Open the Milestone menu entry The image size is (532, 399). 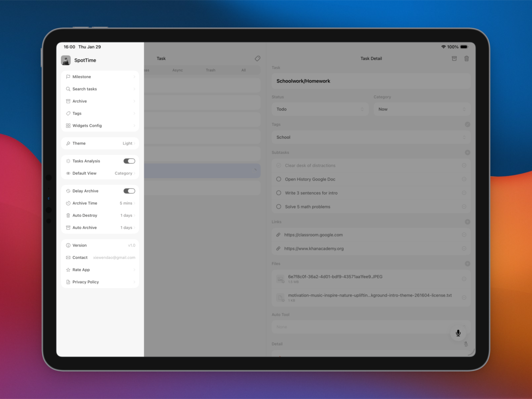(100, 77)
